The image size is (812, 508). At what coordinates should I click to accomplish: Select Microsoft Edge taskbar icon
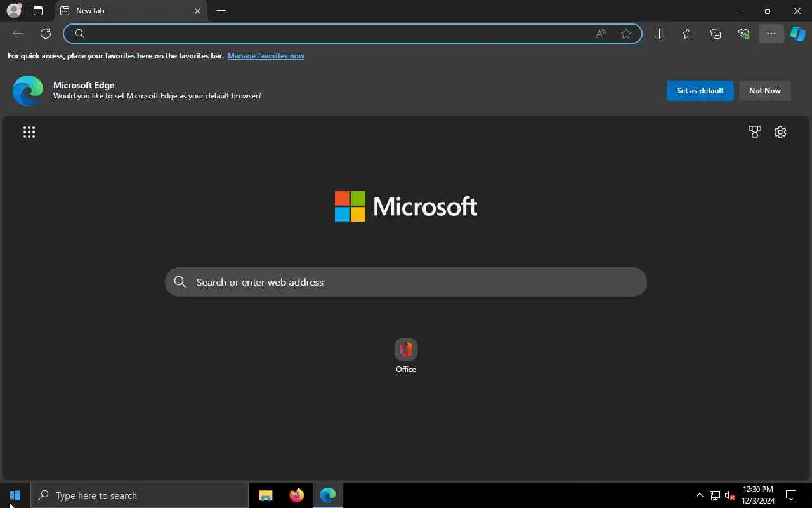[x=328, y=495]
